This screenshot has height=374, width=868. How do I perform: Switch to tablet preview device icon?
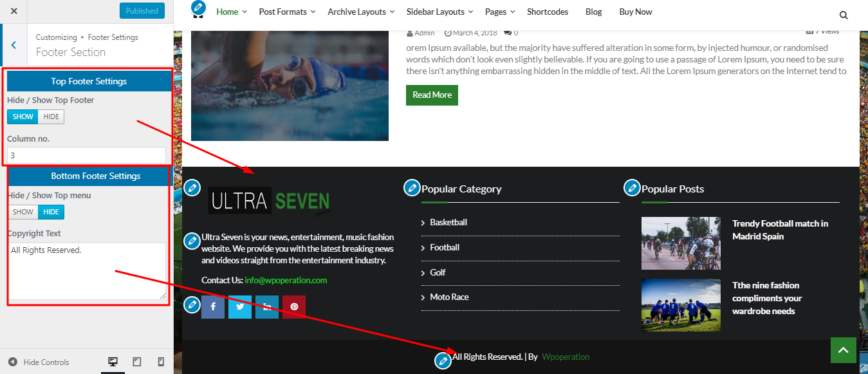[x=137, y=362]
